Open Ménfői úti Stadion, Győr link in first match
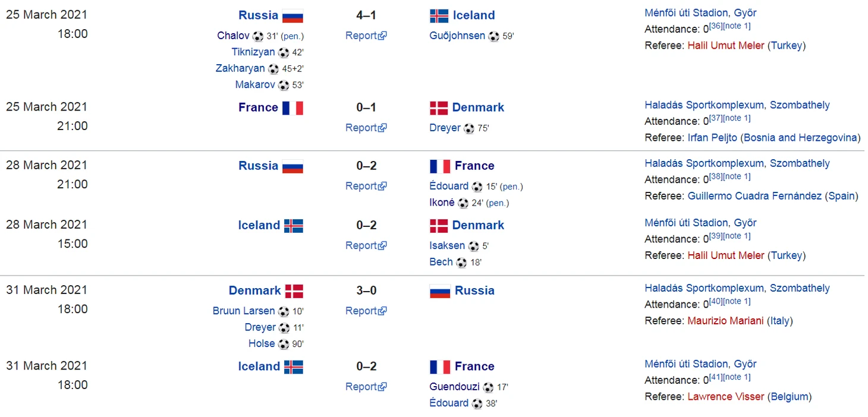Viewport: 868px width, 417px height. click(700, 12)
